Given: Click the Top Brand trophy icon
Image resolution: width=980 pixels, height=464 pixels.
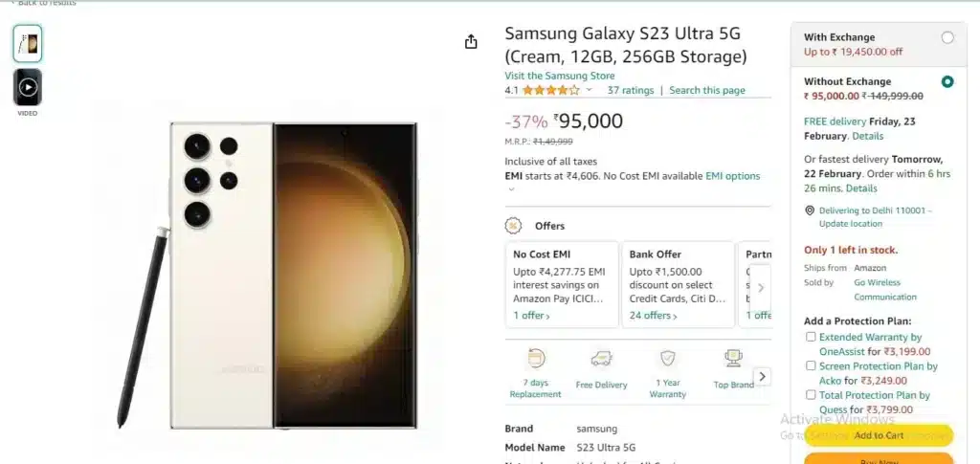Looking at the screenshot, I should tap(733, 359).
